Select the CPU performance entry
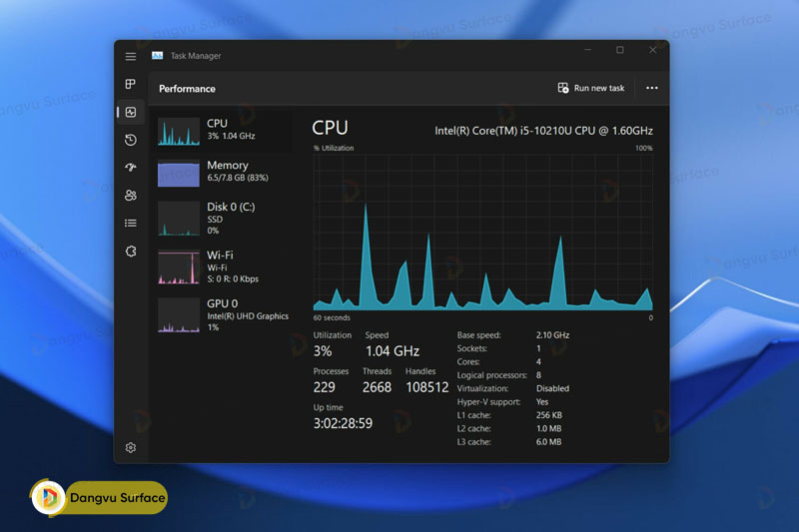Image resolution: width=799 pixels, height=532 pixels. (x=223, y=132)
